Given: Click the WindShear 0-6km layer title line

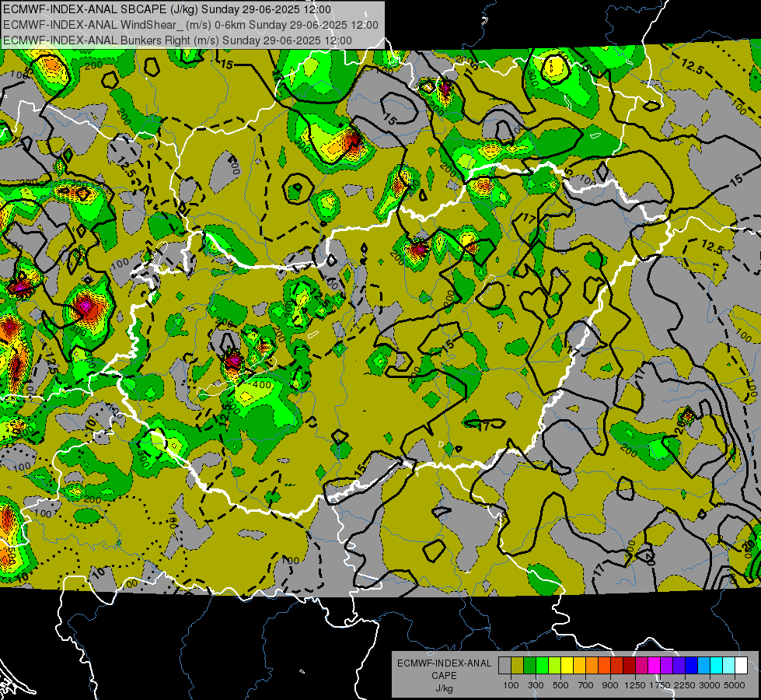Looking at the screenshot, I should 190,25.
